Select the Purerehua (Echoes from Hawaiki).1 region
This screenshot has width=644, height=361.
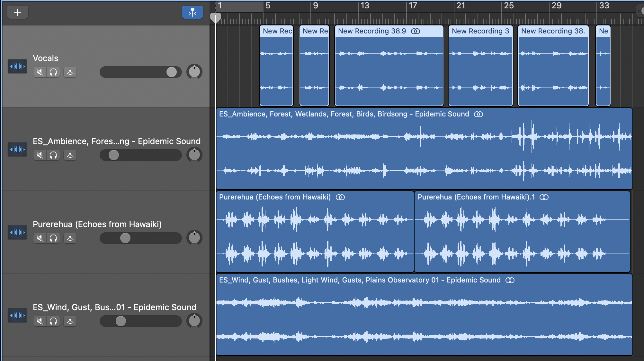coord(522,232)
